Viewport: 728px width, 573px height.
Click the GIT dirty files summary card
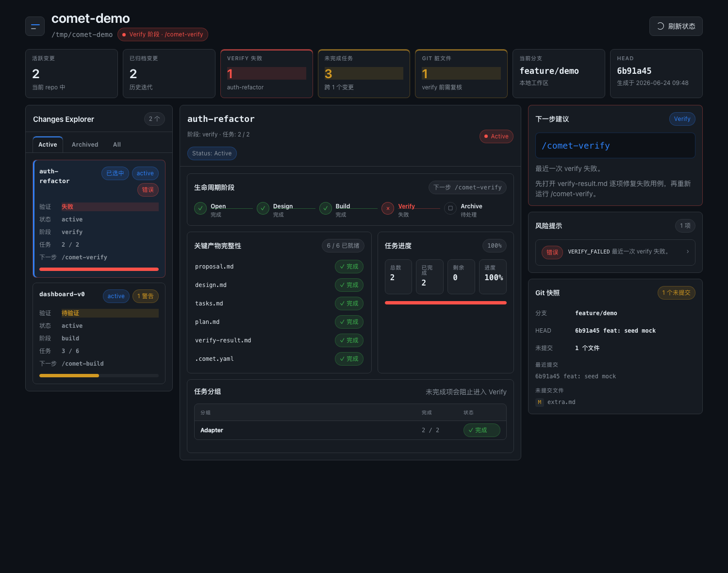point(461,73)
